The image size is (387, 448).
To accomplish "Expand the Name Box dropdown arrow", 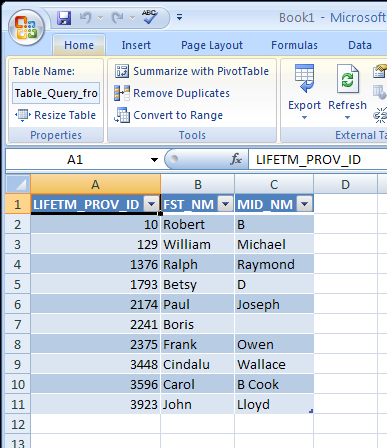I will click(154, 160).
